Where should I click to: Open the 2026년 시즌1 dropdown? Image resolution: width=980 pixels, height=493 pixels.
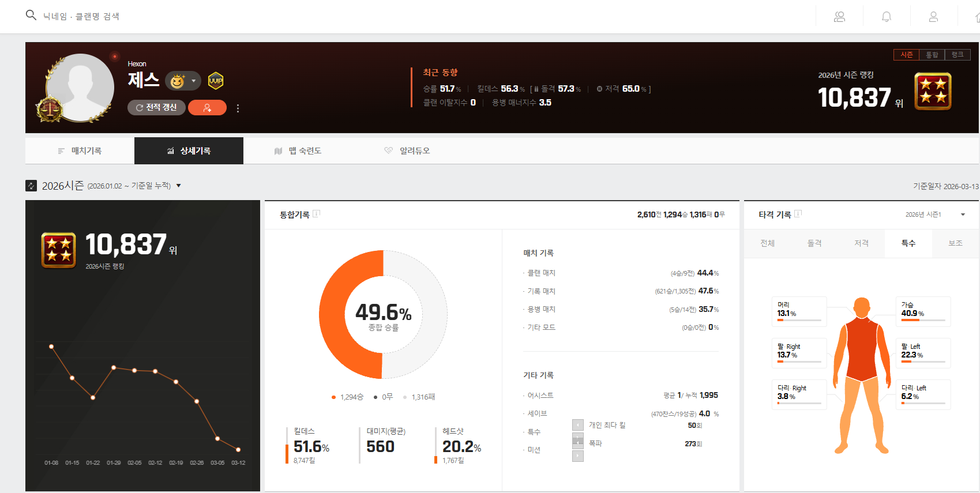(962, 214)
